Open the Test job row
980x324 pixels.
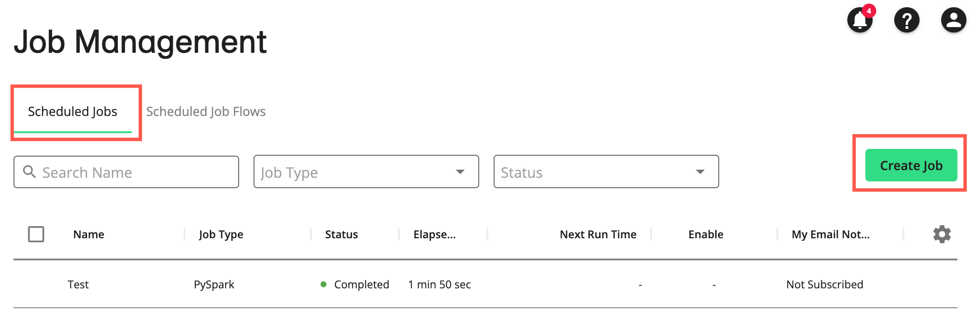tap(79, 285)
